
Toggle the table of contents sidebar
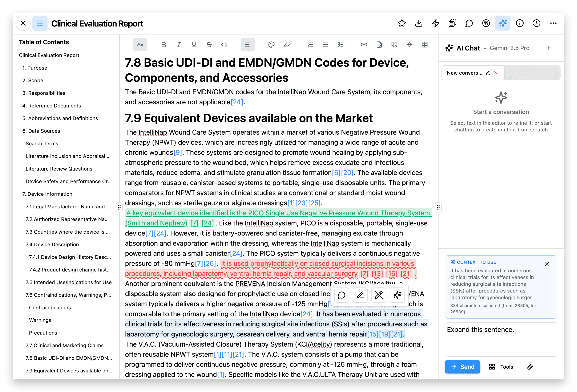[40, 23]
